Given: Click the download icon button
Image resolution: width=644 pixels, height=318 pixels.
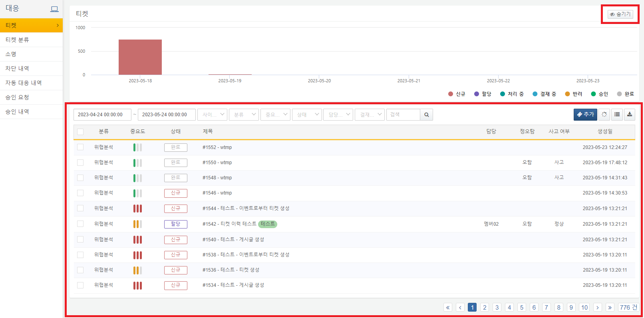Looking at the screenshot, I should point(630,115).
